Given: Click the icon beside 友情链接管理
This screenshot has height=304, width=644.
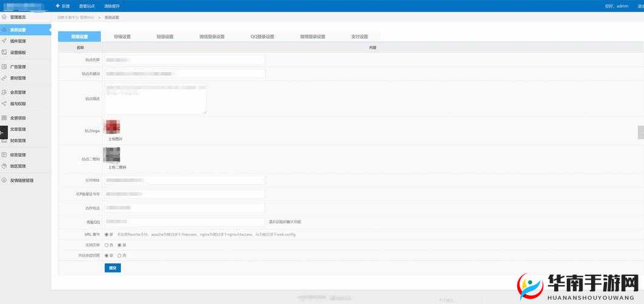Looking at the screenshot, I should [x=4, y=180].
